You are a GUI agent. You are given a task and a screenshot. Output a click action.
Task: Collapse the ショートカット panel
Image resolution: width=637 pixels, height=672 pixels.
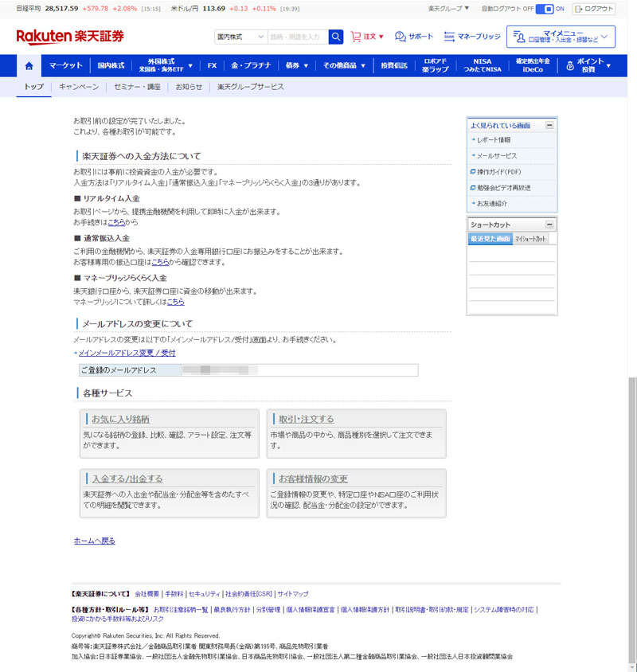549,225
